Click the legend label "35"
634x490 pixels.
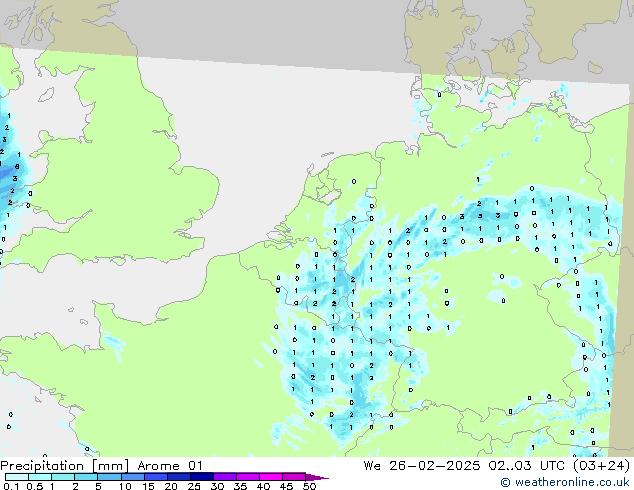click(240, 486)
